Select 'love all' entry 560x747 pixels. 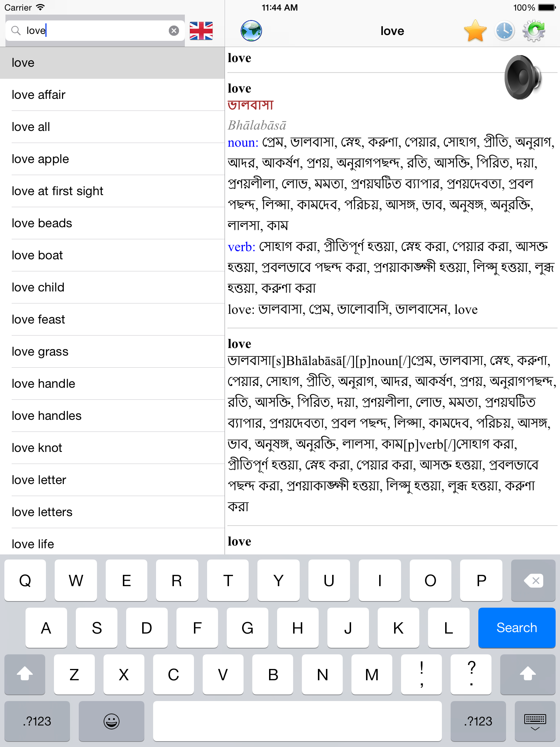[x=112, y=127]
